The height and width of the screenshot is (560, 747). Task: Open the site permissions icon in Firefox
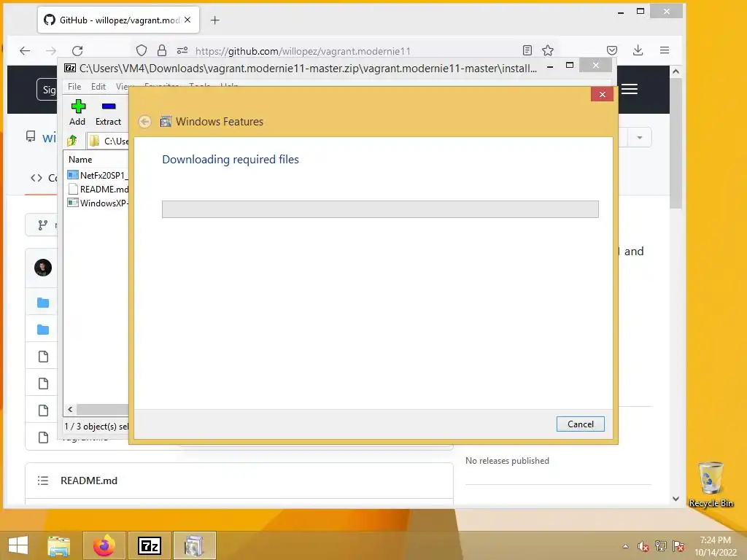point(182,50)
